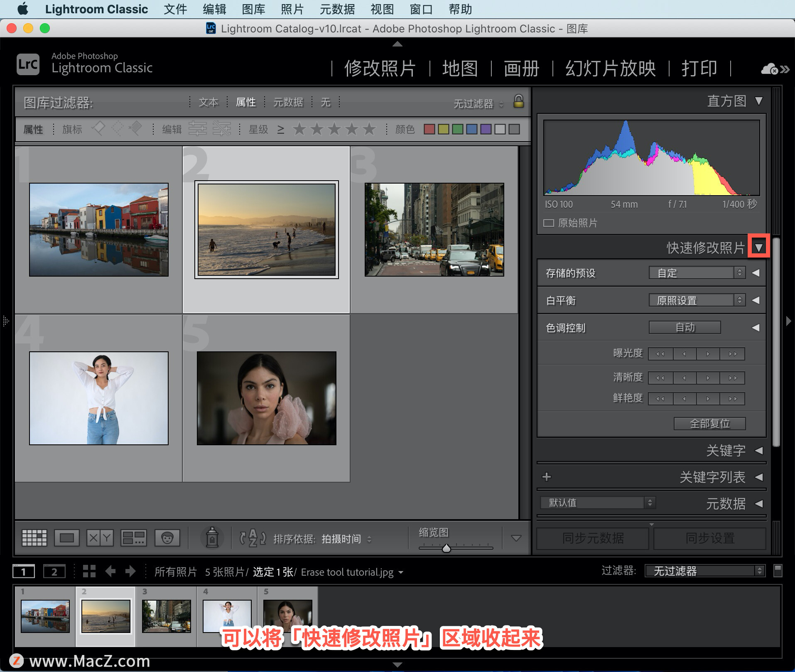Decrease exposure by large step
The width and height of the screenshot is (795, 672).
click(x=660, y=354)
